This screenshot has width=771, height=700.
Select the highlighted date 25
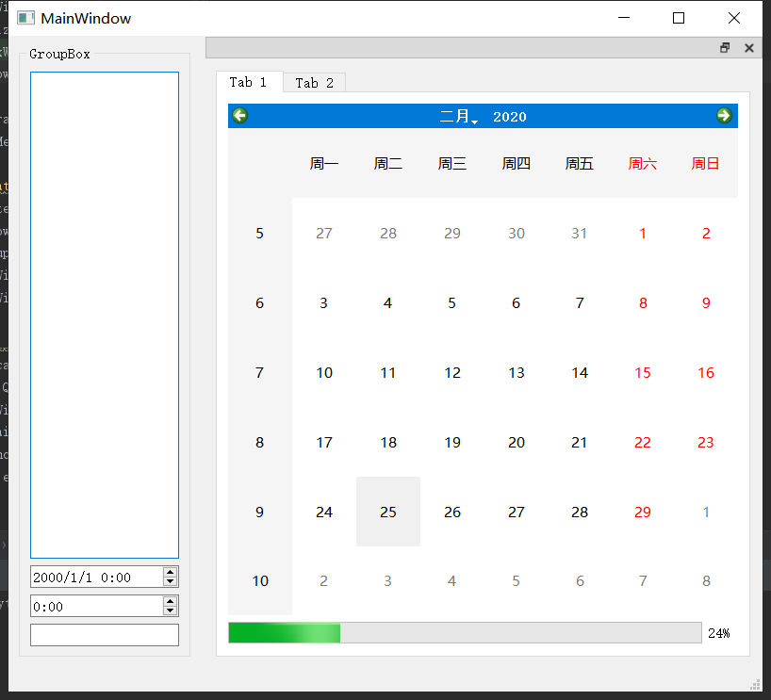pos(387,512)
